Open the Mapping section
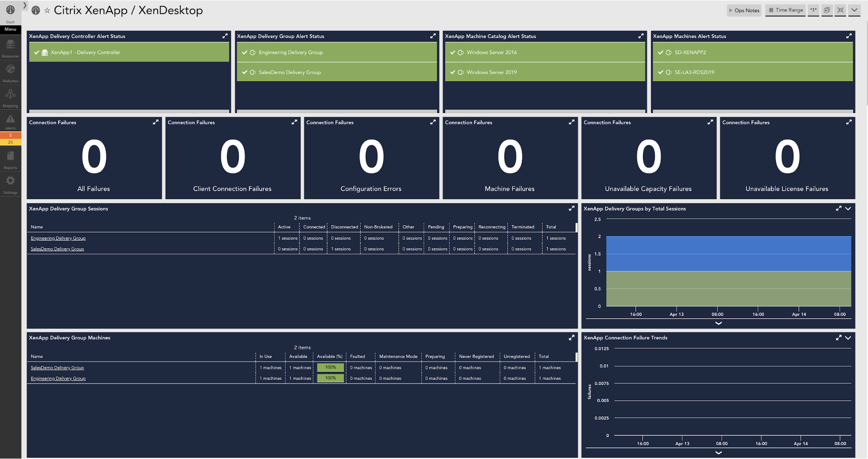The height and width of the screenshot is (459, 868). coord(10,98)
